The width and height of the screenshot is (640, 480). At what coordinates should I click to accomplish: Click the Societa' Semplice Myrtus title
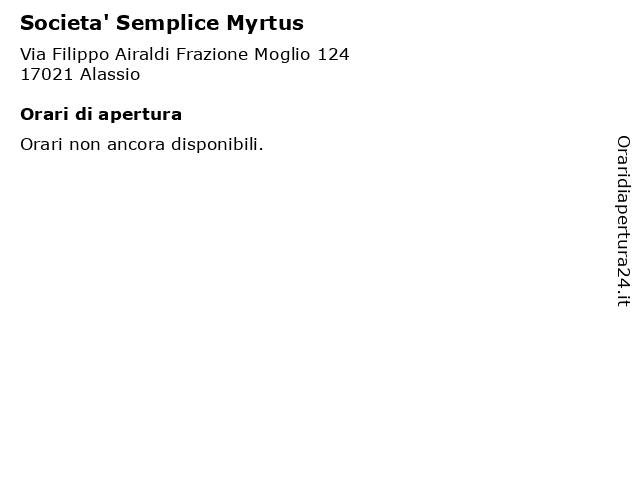(x=162, y=23)
